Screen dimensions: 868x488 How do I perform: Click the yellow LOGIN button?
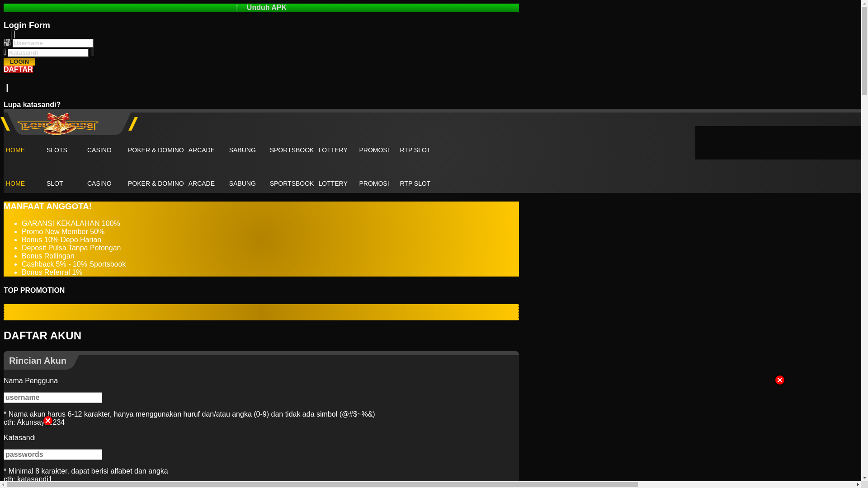tap(19, 61)
